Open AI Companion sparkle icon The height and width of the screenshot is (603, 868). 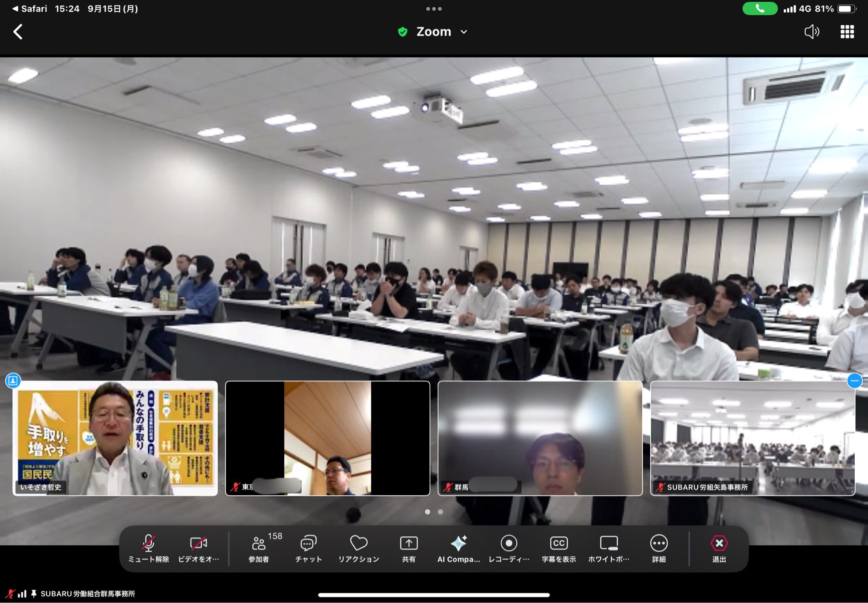tap(459, 548)
